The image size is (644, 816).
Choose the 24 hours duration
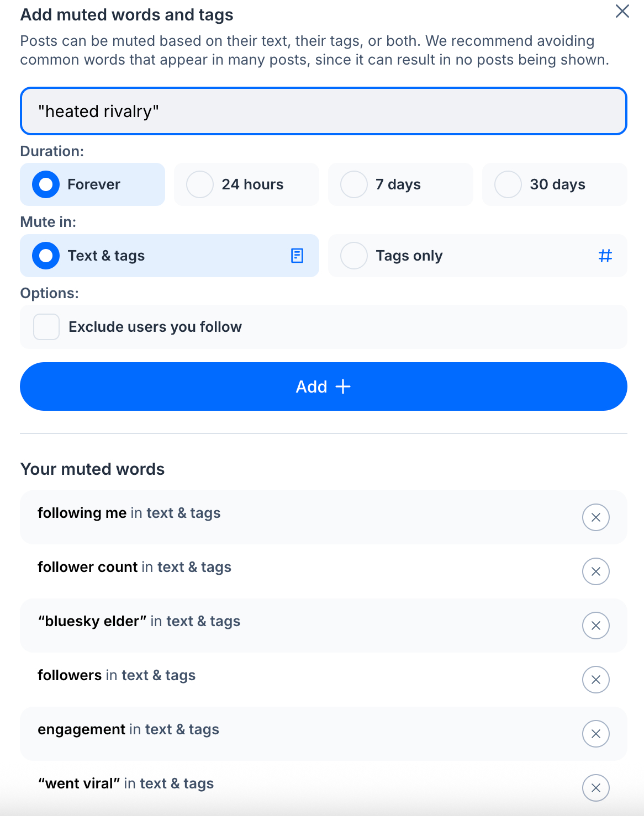246,184
